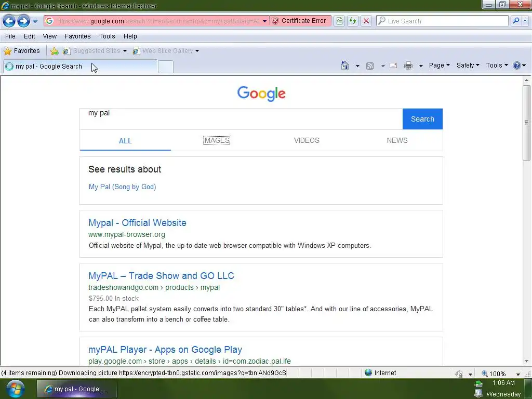Go forward with the Forward arrow button

23,21
